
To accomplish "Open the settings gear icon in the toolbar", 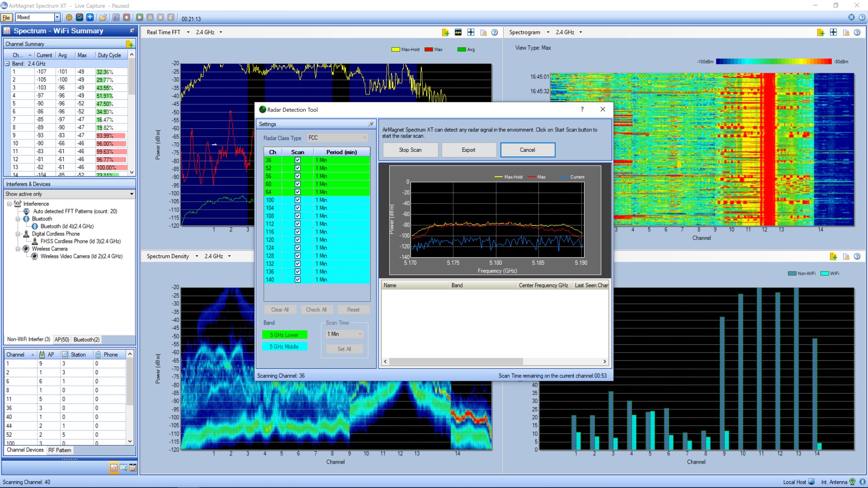I will (x=69, y=17).
